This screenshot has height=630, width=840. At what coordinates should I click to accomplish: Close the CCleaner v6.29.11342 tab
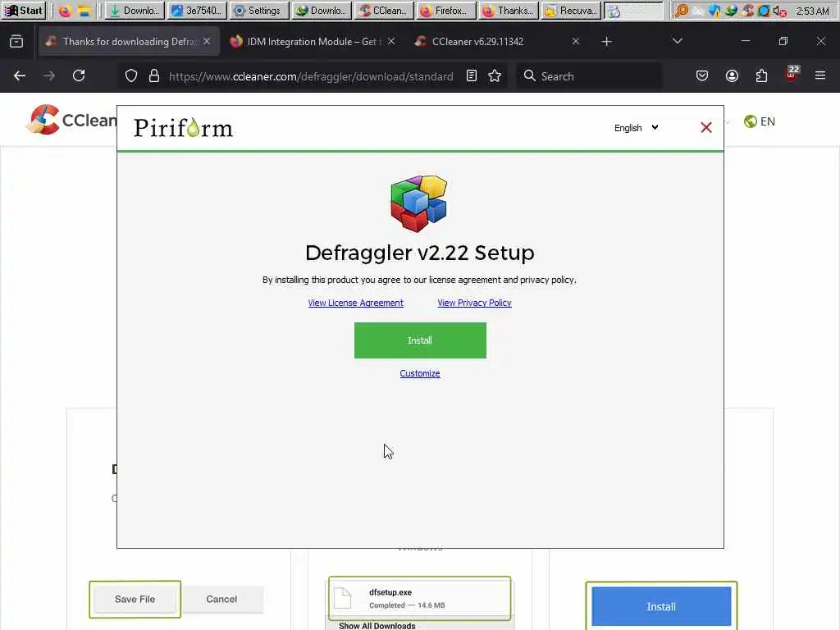[x=576, y=41]
